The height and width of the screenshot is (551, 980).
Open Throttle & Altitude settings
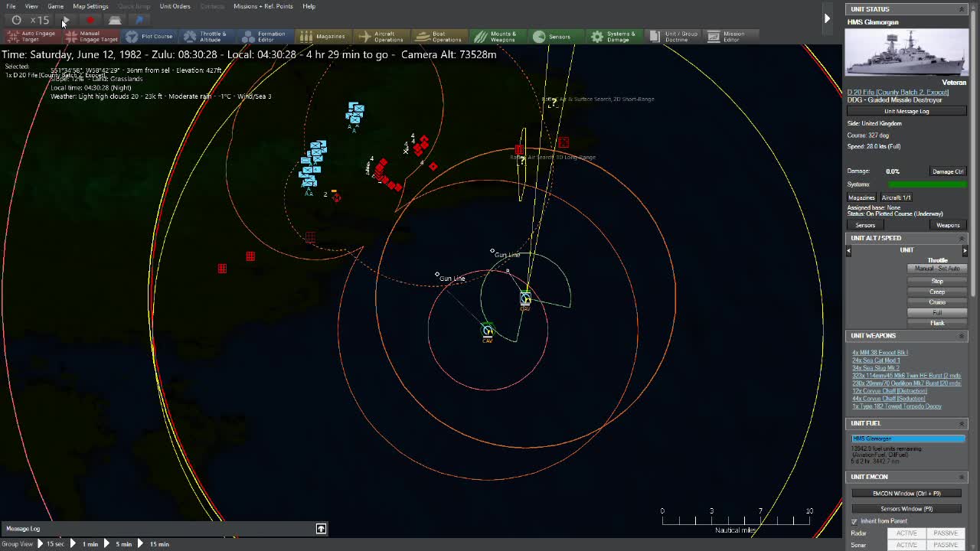(206, 37)
